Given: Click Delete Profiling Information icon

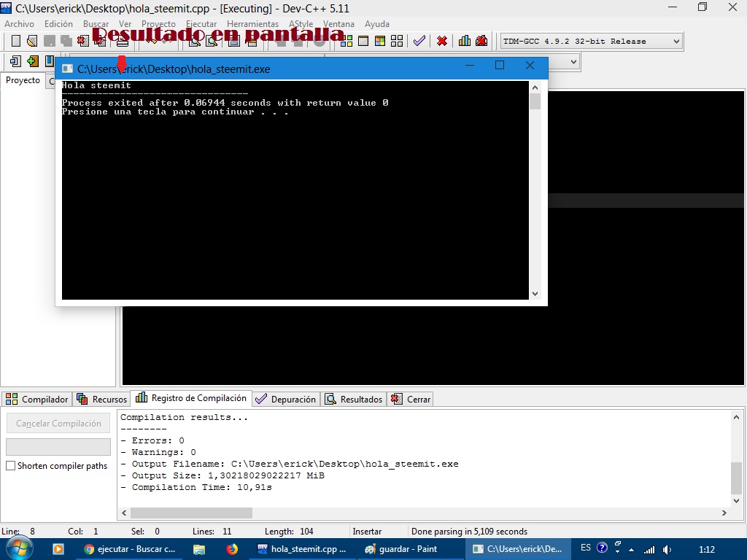Looking at the screenshot, I should pyautogui.click(x=481, y=41).
